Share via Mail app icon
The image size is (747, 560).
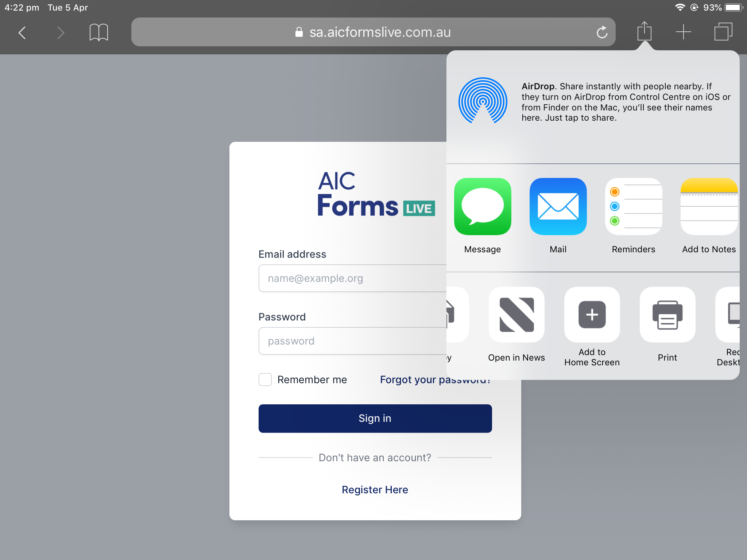pyautogui.click(x=558, y=206)
